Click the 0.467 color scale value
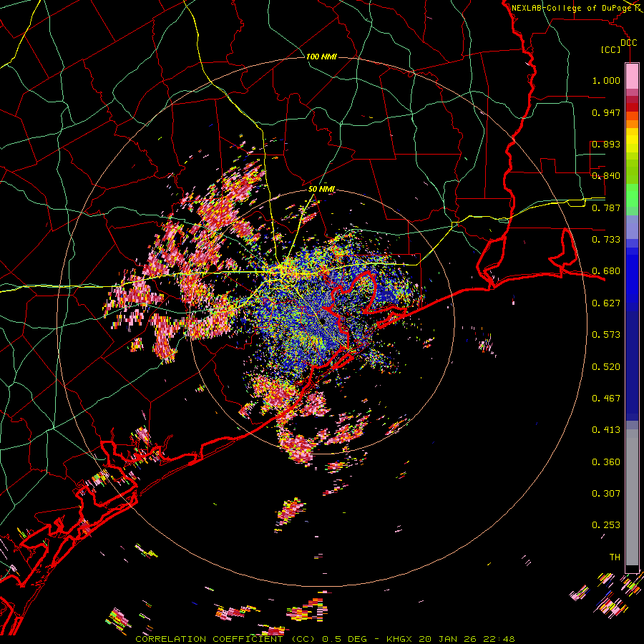 pos(606,399)
